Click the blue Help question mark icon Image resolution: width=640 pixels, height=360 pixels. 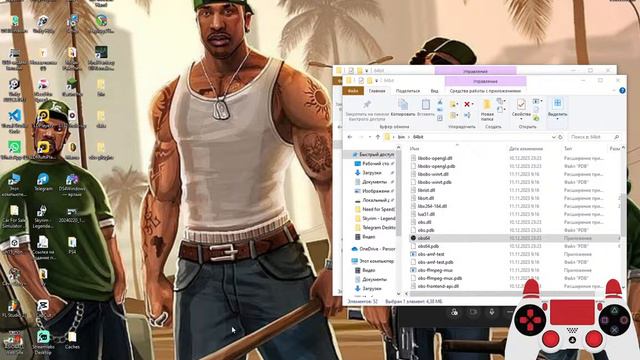(622, 91)
